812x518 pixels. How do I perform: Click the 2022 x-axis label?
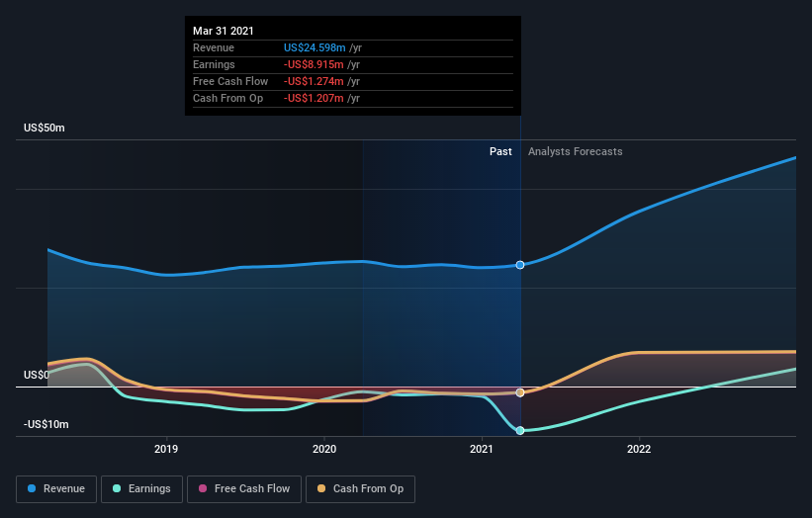point(639,449)
